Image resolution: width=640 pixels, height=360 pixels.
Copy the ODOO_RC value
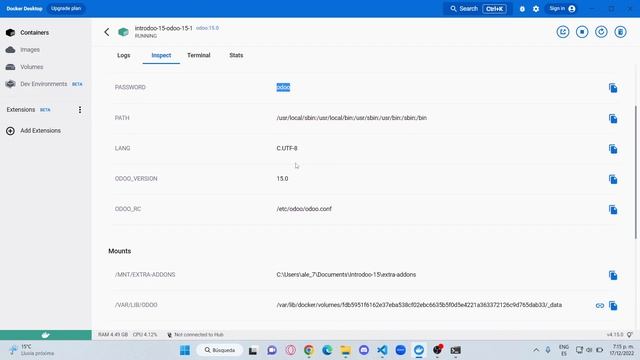click(x=613, y=209)
